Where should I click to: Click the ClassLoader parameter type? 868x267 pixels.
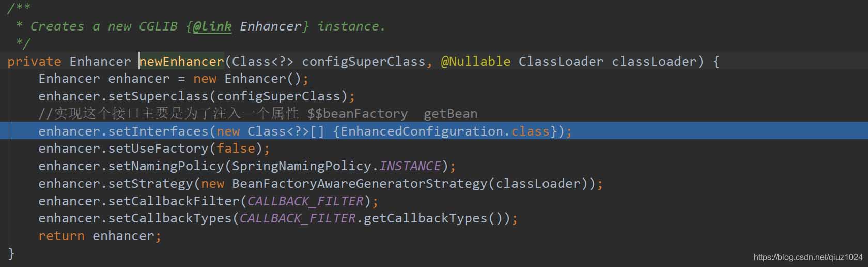(x=561, y=62)
